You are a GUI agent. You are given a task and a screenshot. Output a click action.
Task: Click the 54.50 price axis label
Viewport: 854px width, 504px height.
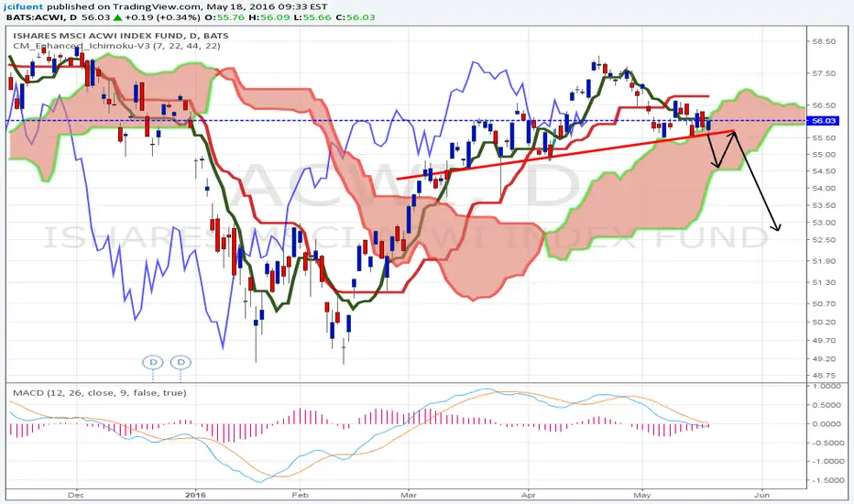823,171
